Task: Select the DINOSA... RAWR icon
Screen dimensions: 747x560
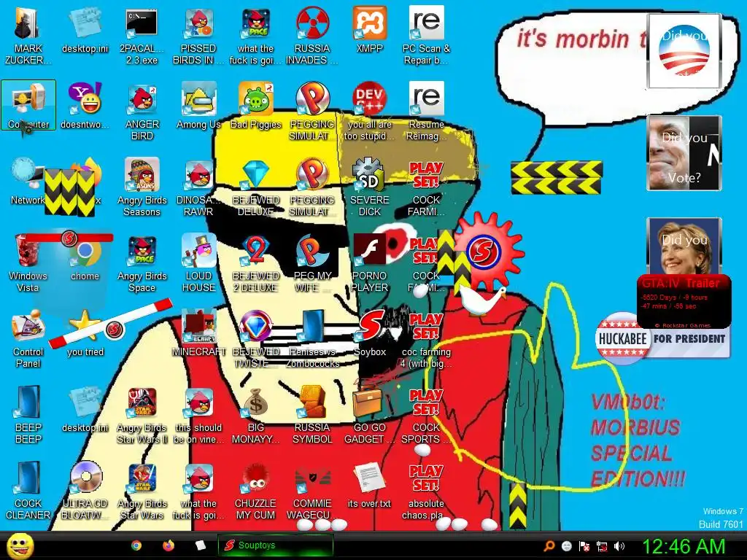Action: (198, 187)
